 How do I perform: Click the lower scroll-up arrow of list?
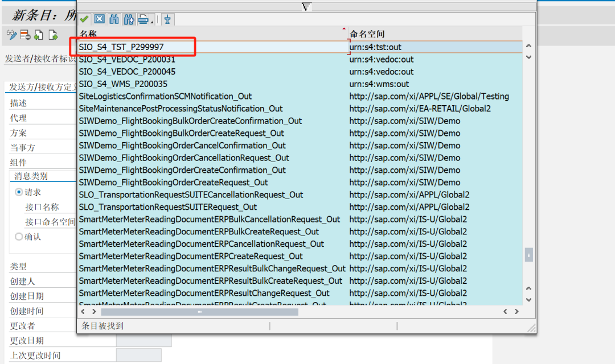coord(528,288)
